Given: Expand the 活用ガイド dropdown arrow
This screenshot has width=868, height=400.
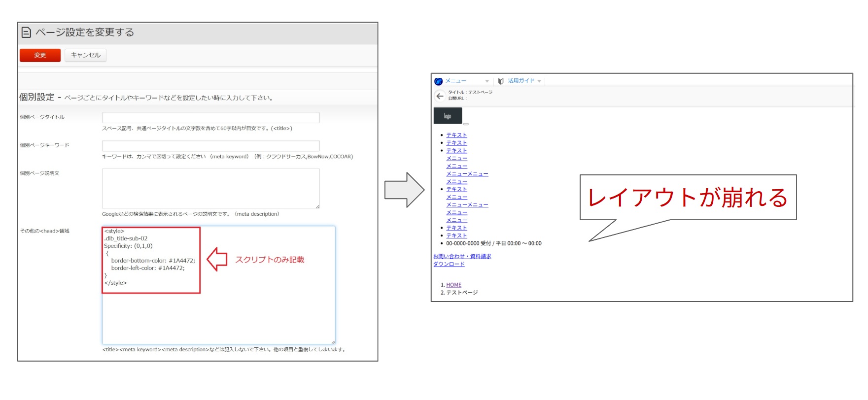Looking at the screenshot, I should (539, 81).
